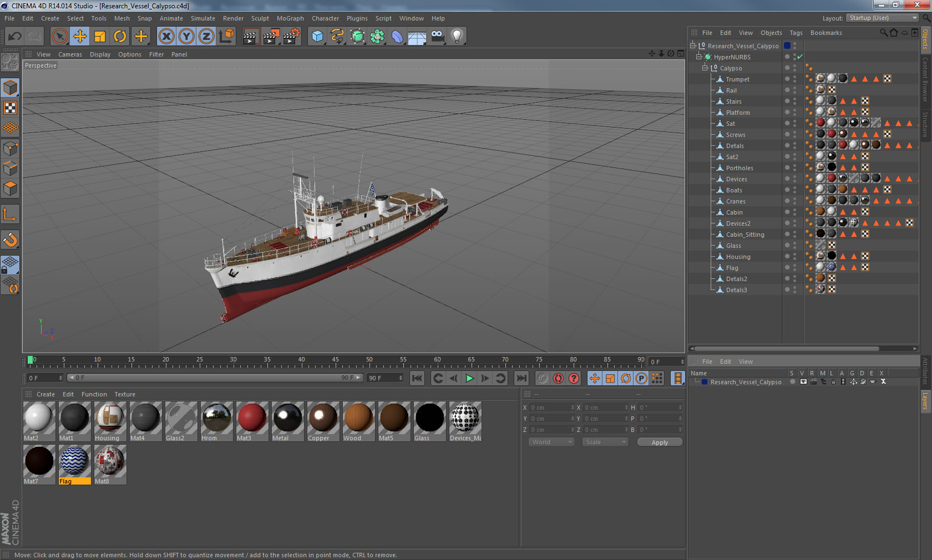
Task: Select Texture mode checkerboard icon
Action: (x=11, y=108)
